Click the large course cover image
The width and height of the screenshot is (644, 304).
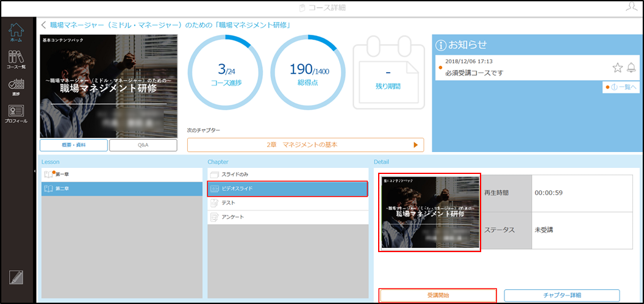(x=109, y=86)
